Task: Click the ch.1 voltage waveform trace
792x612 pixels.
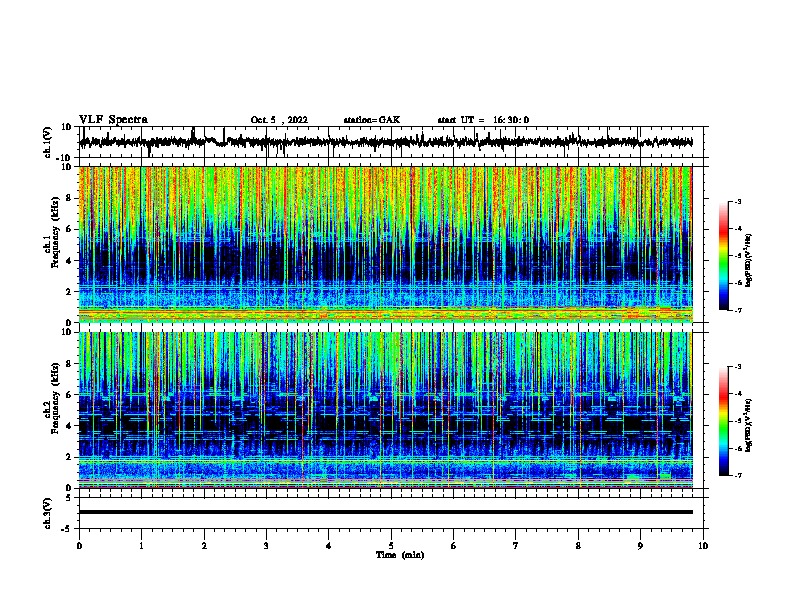Action: click(x=385, y=142)
